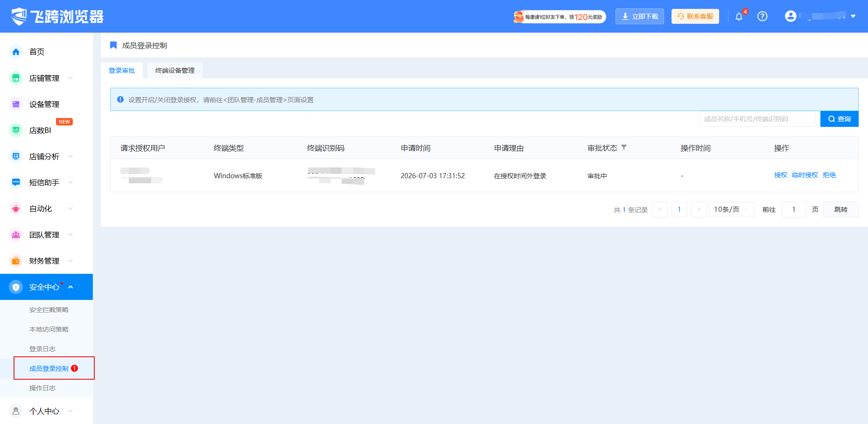Click the 临时授权 link
The width and height of the screenshot is (868, 424).
click(x=805, y=175)
